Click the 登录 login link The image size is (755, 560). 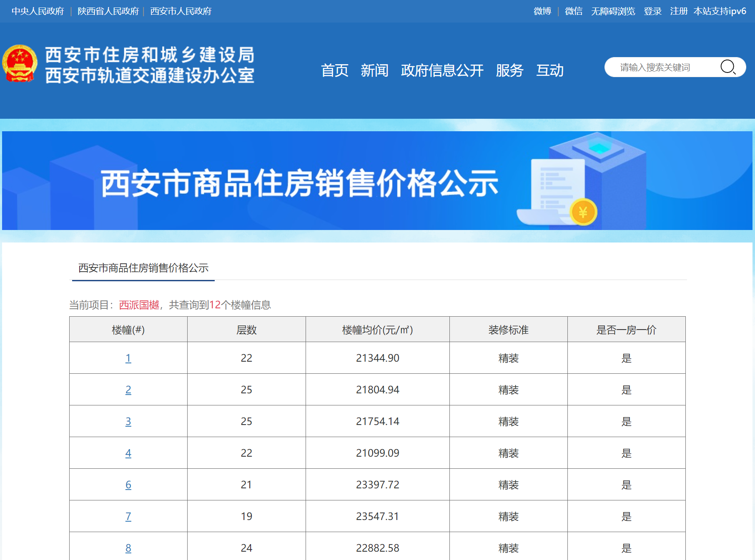(x=652, y=11)
